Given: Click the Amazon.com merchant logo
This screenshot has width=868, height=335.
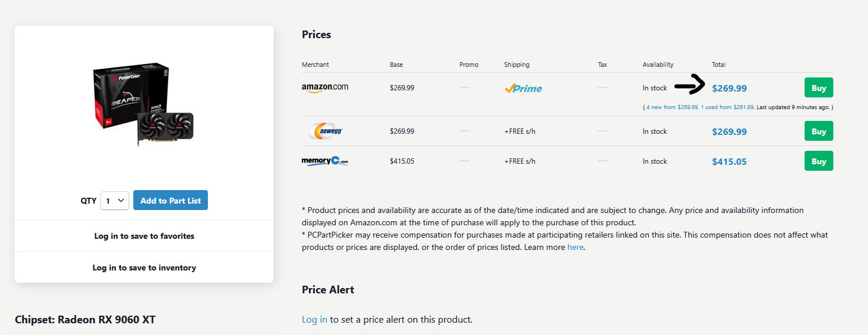Looking at the screenshot, I should point(325,87).
